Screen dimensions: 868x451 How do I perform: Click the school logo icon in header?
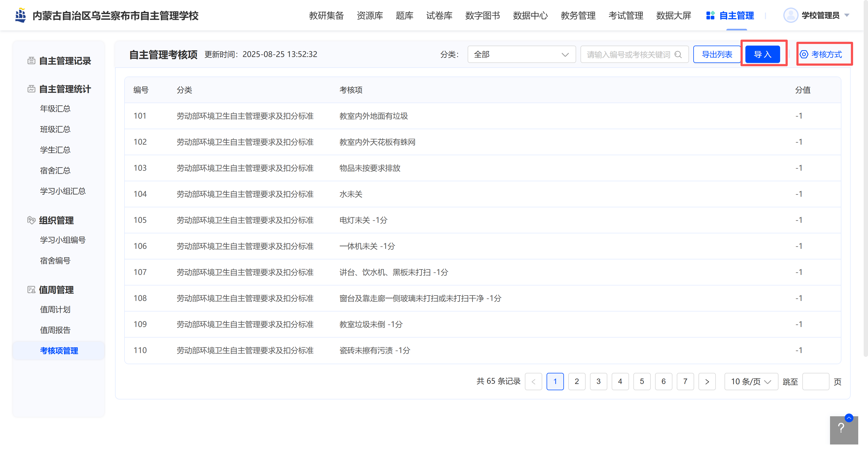(21, 15)
